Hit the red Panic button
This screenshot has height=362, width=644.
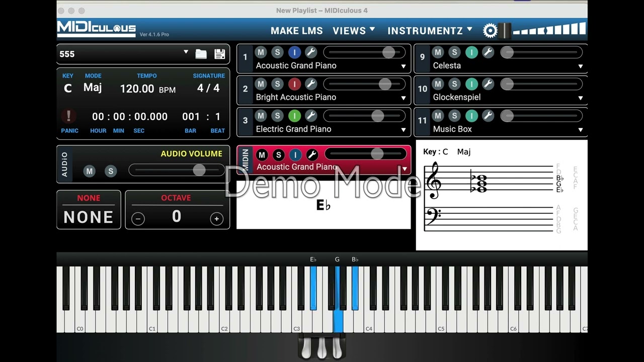68,116
